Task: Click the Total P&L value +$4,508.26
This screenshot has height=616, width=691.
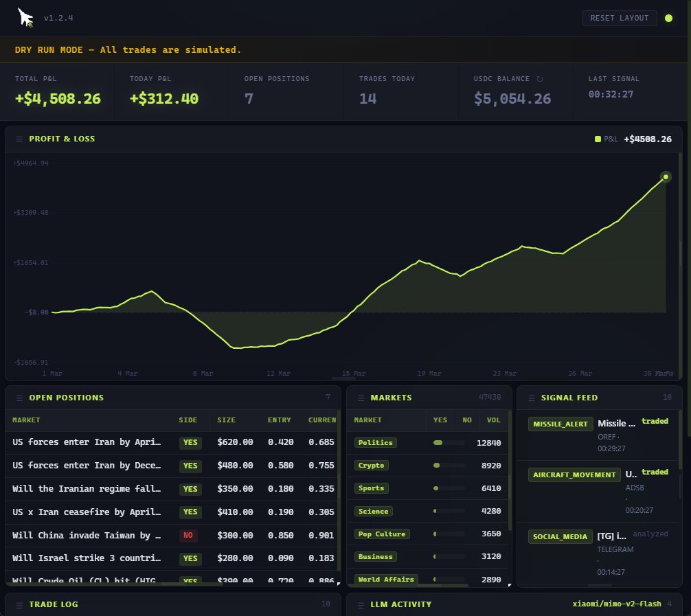Action: [58, 99]
